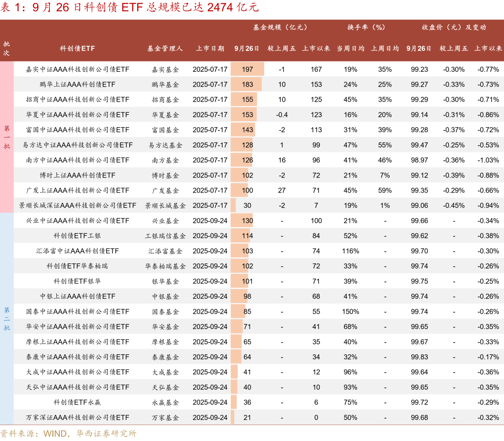The height and width of the screenshot is (441, 504).
Task: Select the row '鹏华上证AAA科创债ETF'
Action: [259, 84]
